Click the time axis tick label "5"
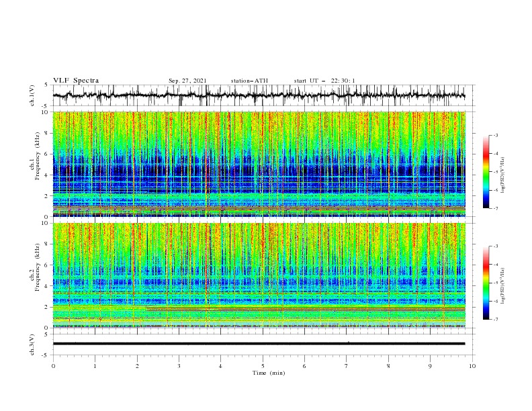Viewport: 532px width, 411px height. click(263, 366)
